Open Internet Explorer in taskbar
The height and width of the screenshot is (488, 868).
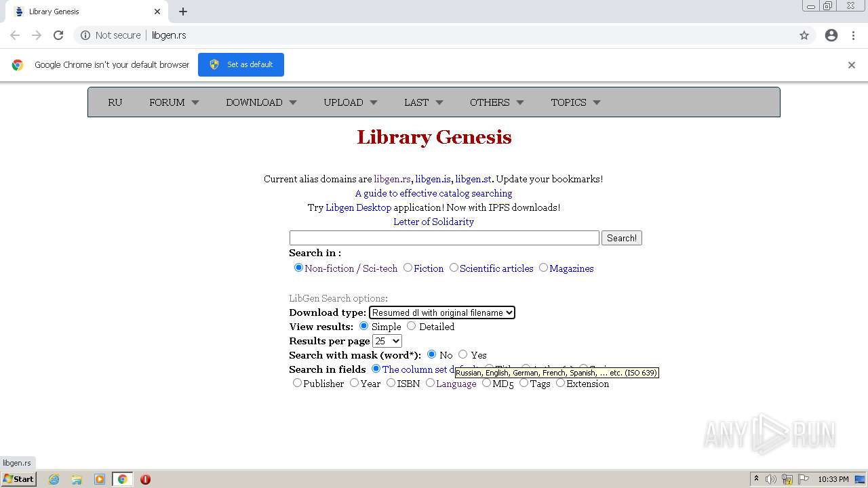[x=54, y=479]
